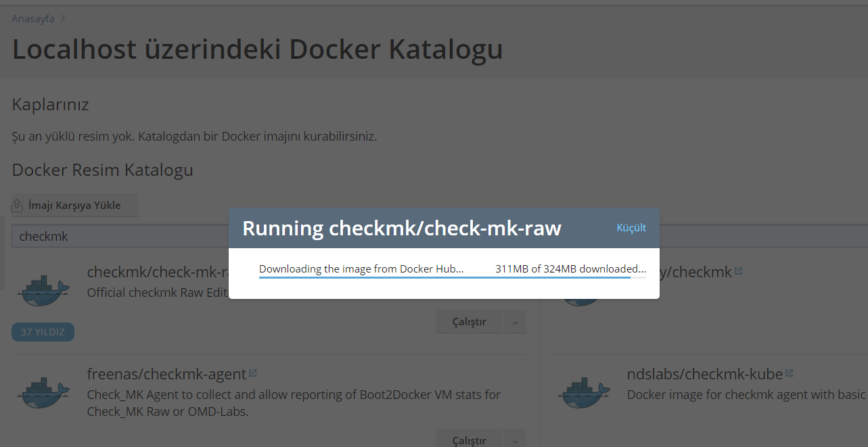Click the Official checkmk Raw description text
Screen dimensions: 868x447
click(158, 293)
